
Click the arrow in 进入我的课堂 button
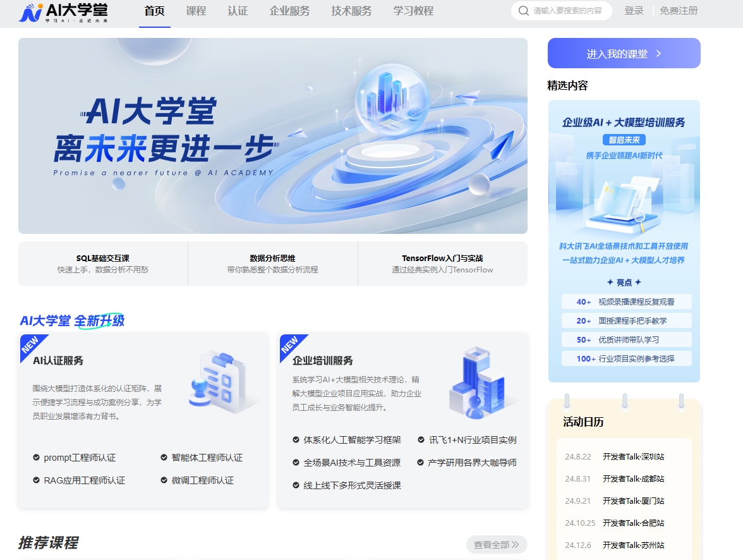(x=658, y=54)
